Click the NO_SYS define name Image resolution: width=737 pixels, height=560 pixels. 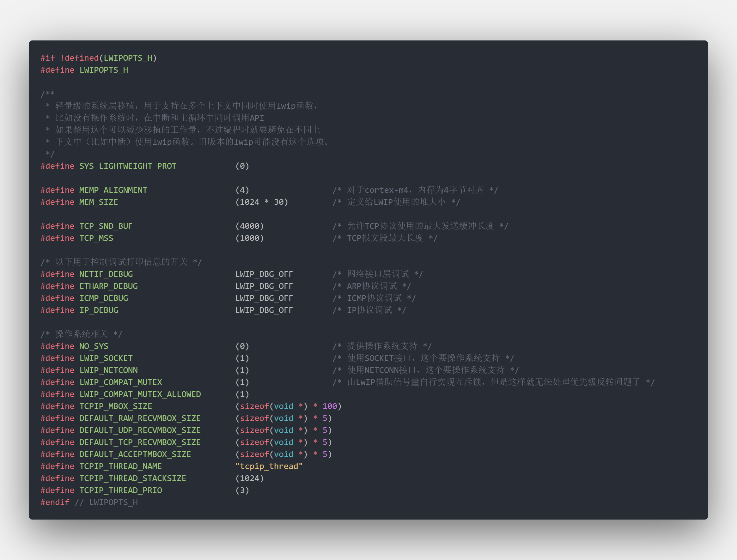tap(94, 346)
